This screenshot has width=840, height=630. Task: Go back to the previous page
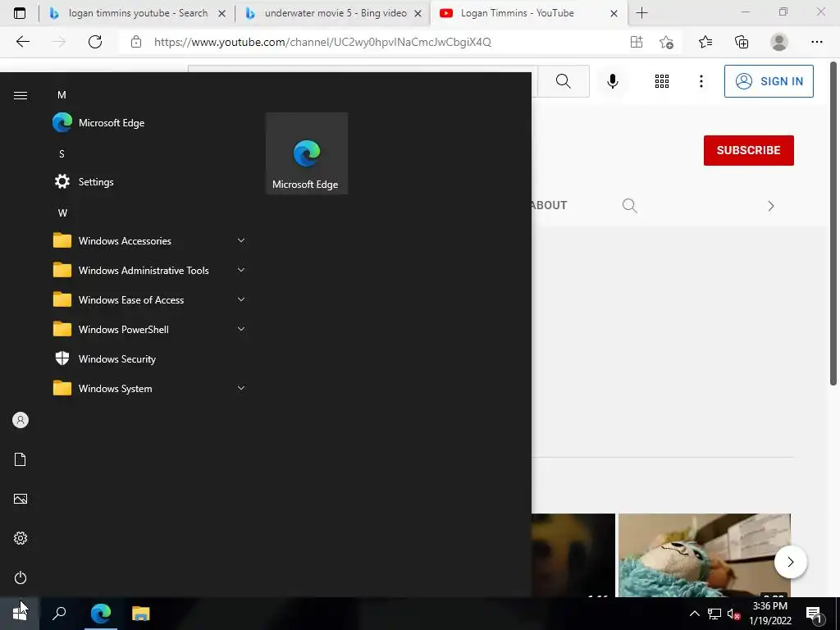click(22, 42)
